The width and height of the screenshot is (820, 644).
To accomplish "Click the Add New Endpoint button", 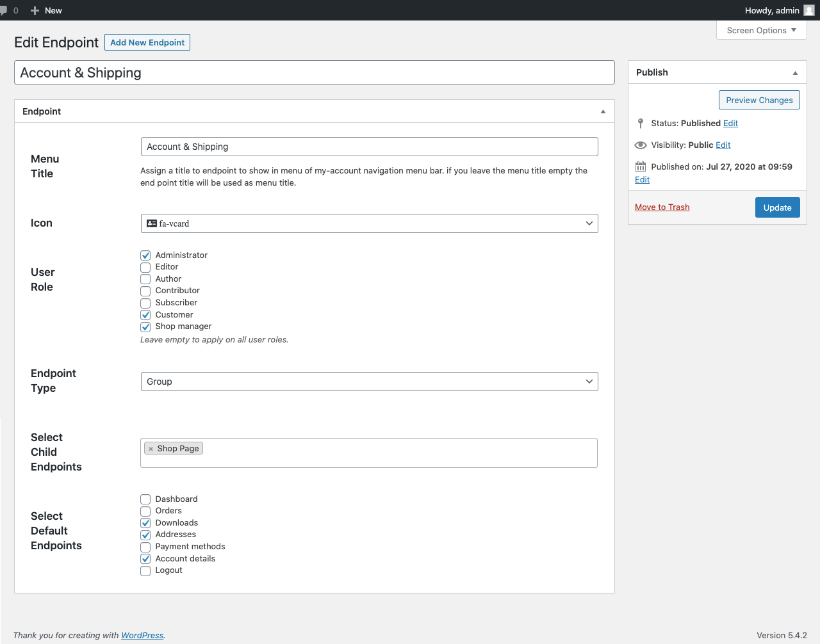I will pos(147,42).
